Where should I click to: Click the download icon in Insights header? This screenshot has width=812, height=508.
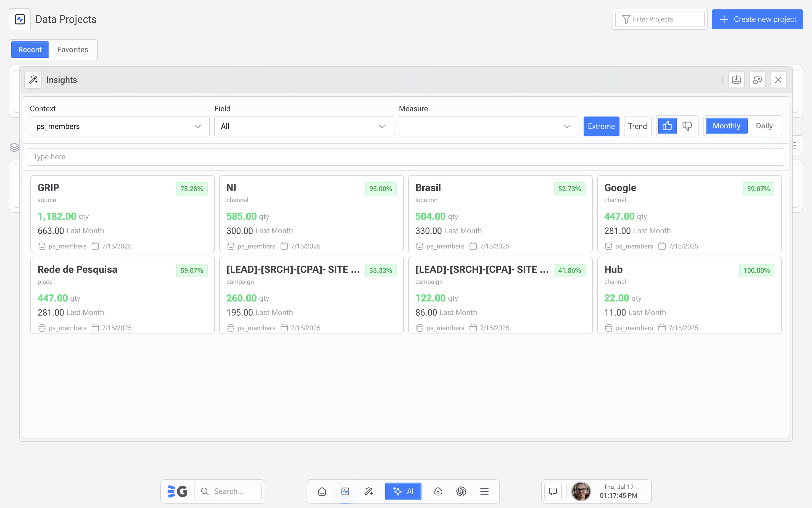click(736, 80)
